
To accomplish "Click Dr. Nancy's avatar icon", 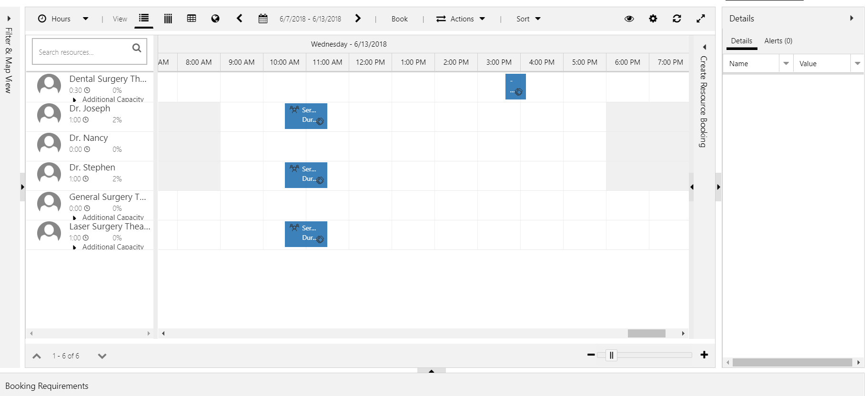I will click(x=49, y=144).
